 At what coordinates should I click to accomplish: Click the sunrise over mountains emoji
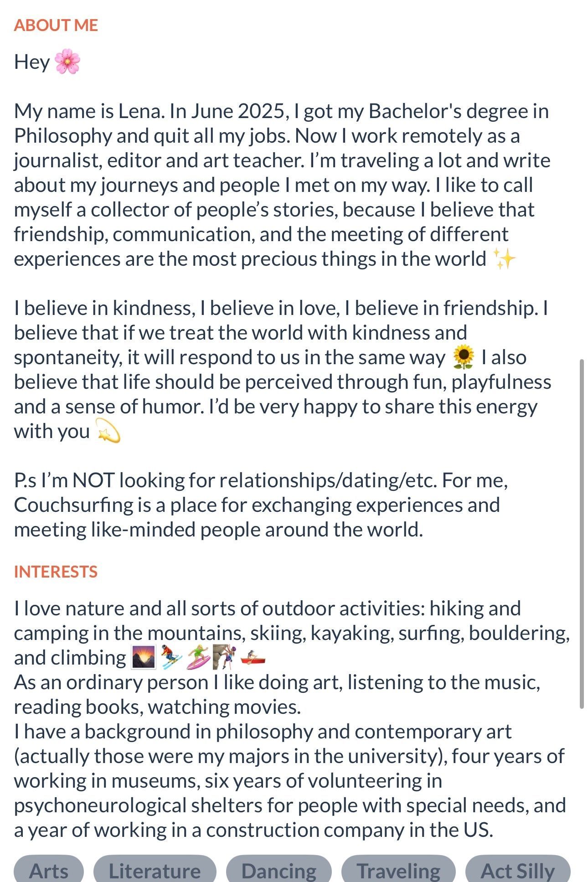(144, 658)
